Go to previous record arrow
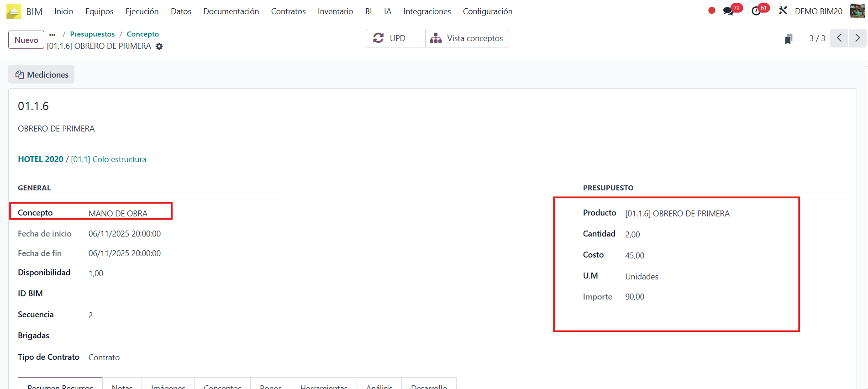868x389 pixels. 839,38
